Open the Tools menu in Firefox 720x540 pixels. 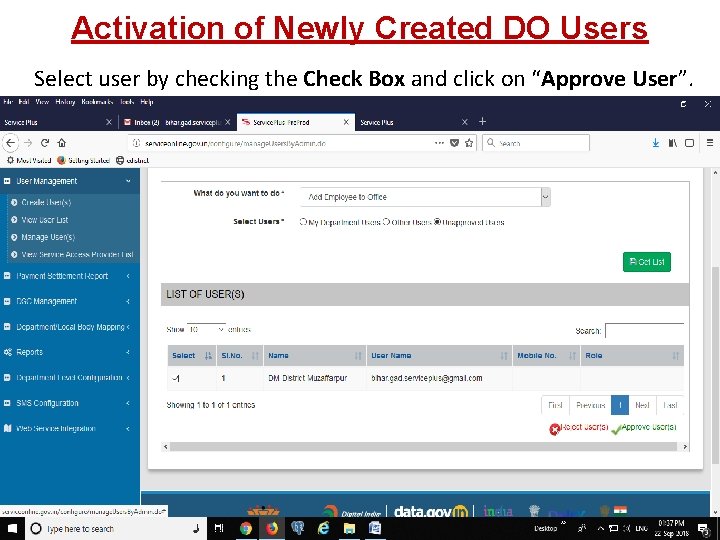click(x=127, y=102)
